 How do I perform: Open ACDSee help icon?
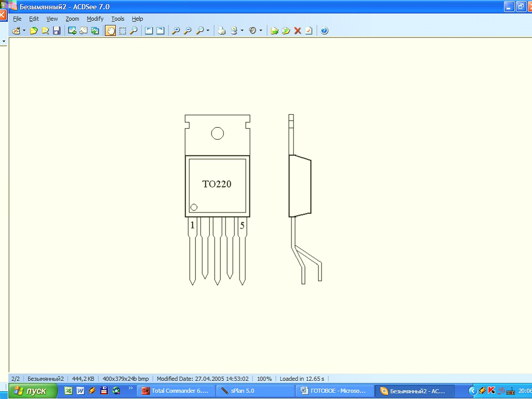tap(324, 31)
